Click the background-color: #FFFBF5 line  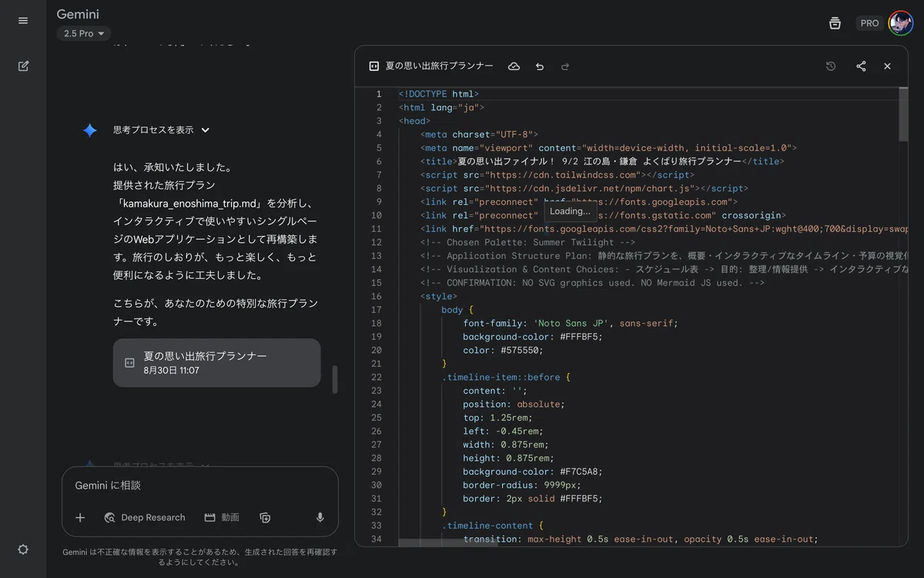[x=533, y=337]
